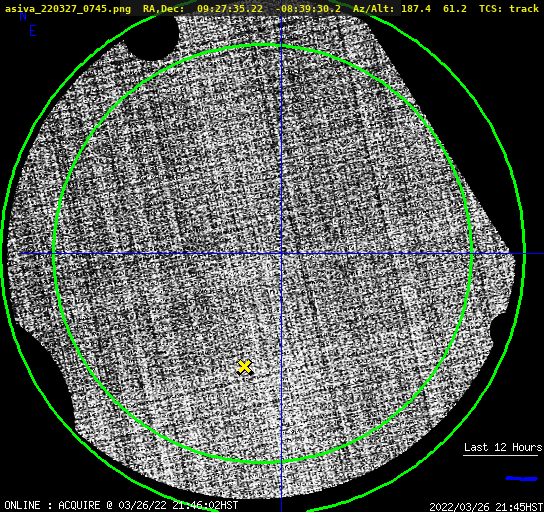Screen dimensions: 544x512
Task: Select the asiva_220327_0745.png filename label
Action: coord(68,9)
